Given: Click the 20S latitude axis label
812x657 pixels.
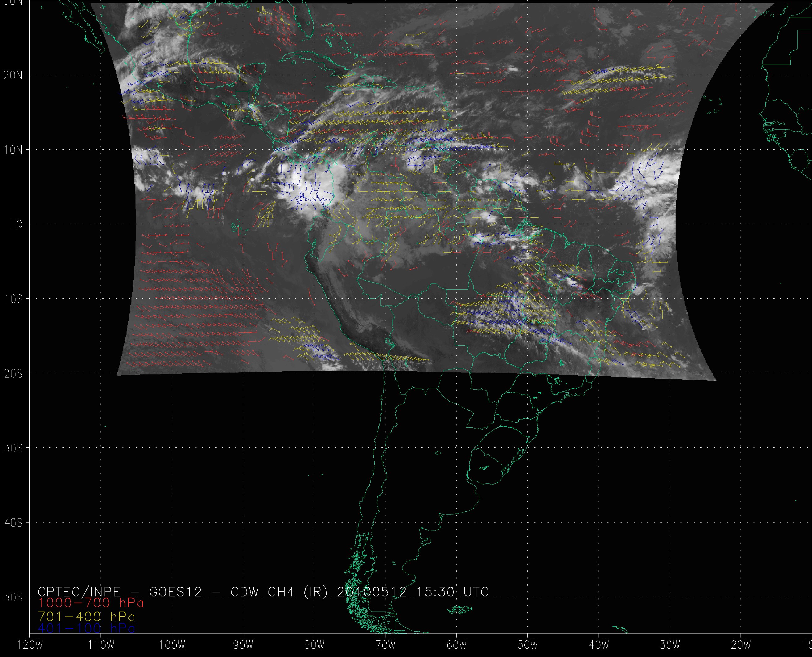Looking at the screenshot, I should [x=13, y=374].
